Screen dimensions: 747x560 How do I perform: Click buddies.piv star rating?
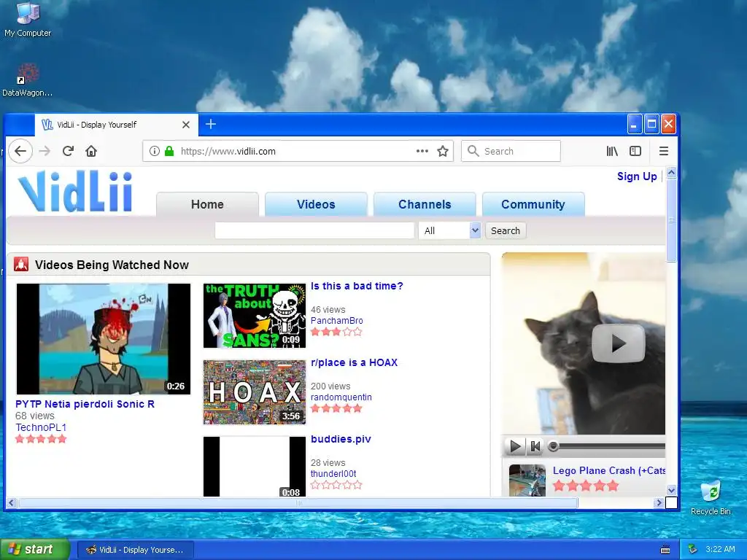tap(336, 485)
